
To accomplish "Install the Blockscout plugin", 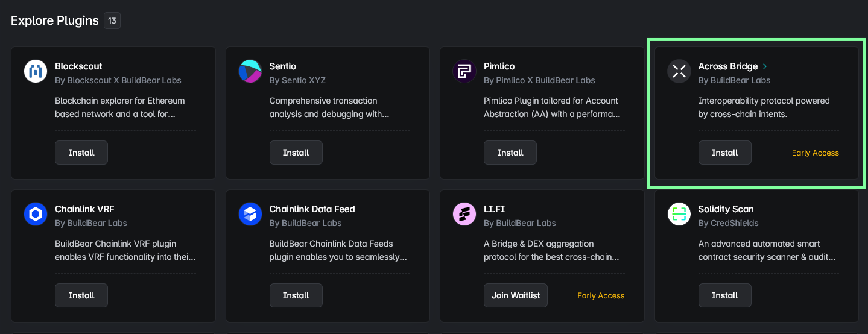I will pos(81,153).
